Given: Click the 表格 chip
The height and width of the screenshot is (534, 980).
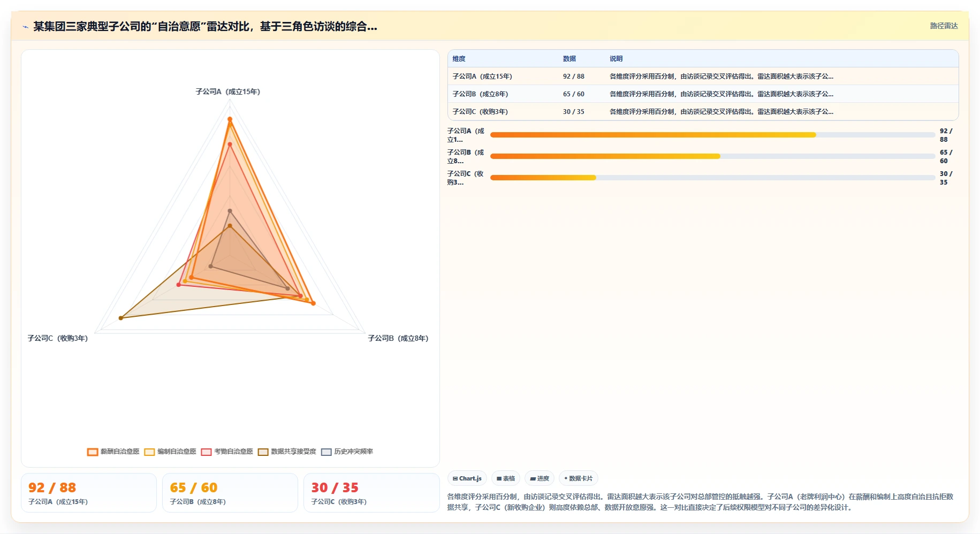Looking at the screenshot, I should pos(505,478).
